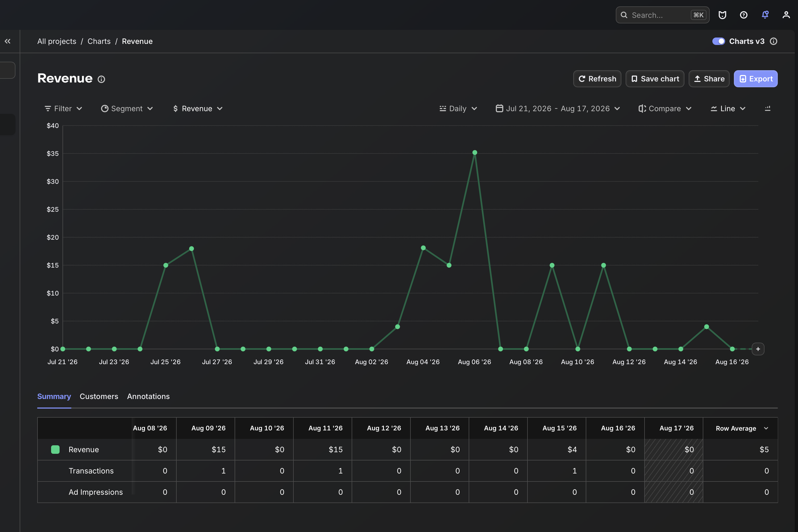Toggle the Charts v3 switch
This screenshot has height=532, width=798.
(x=719, y=41)
